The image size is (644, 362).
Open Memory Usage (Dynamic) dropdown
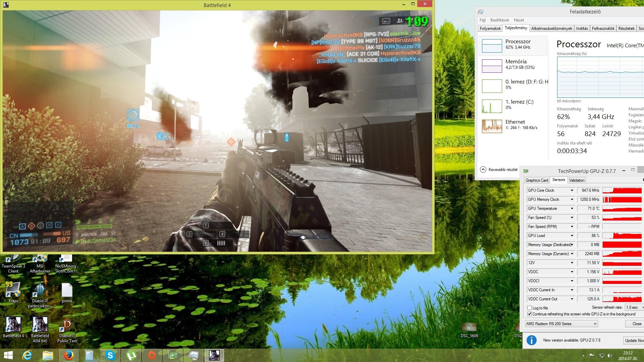(x=572, y=254)
